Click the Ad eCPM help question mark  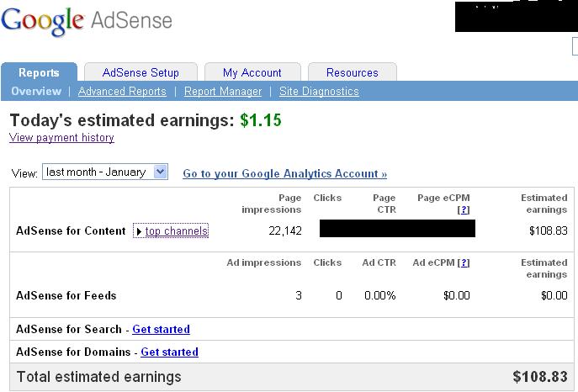(x=464, y=262)
